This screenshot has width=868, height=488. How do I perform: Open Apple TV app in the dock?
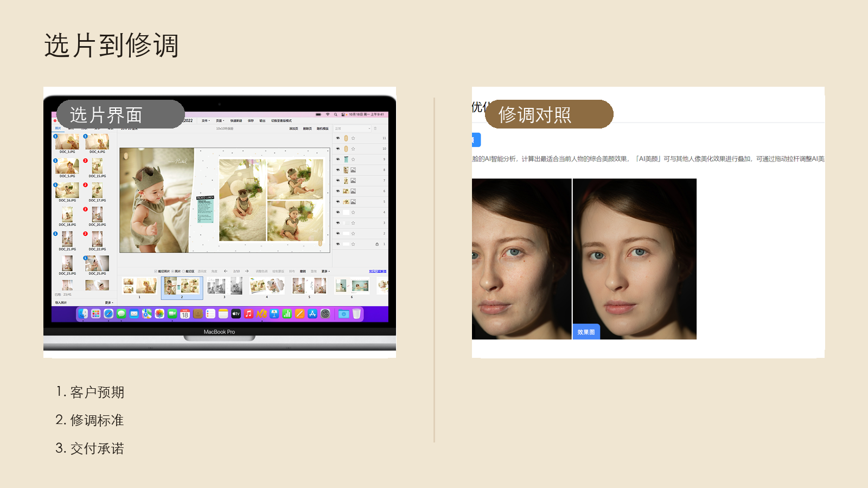pos(236,313)
